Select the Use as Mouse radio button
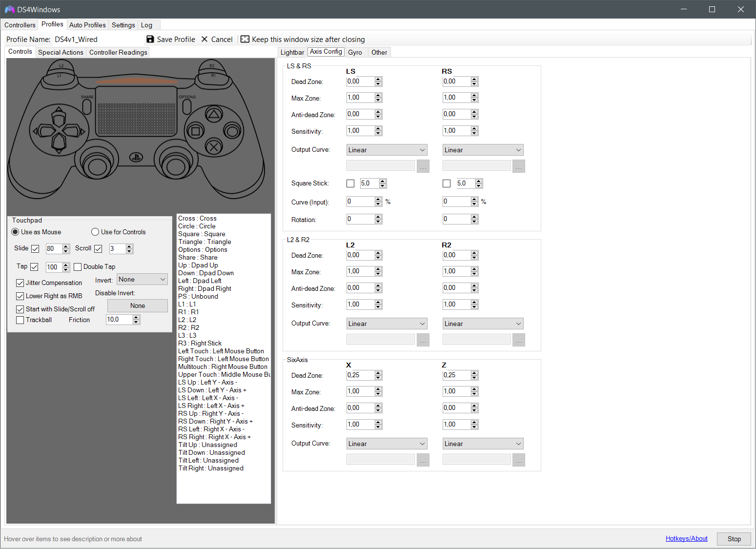This screenshot has height=549, width=756. tap(15, 232)
